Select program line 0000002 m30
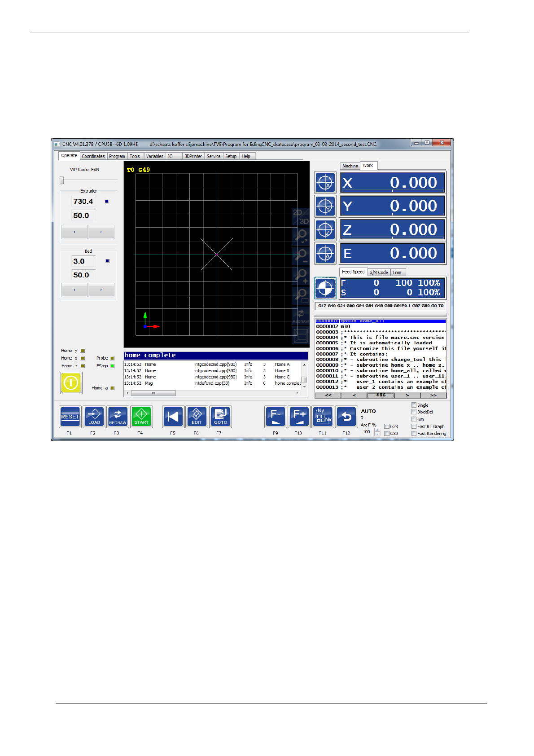534x756 pixels. tap(381, 326)
